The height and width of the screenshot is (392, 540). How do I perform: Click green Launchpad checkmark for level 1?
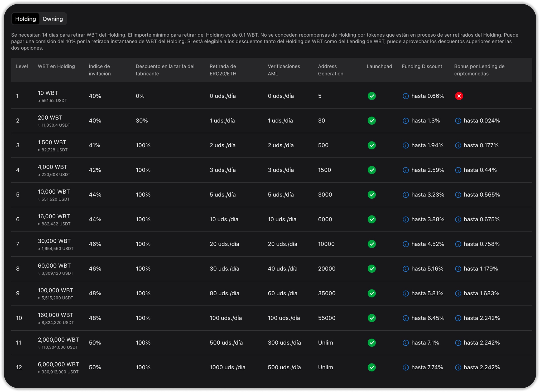(x=372, y=96)
